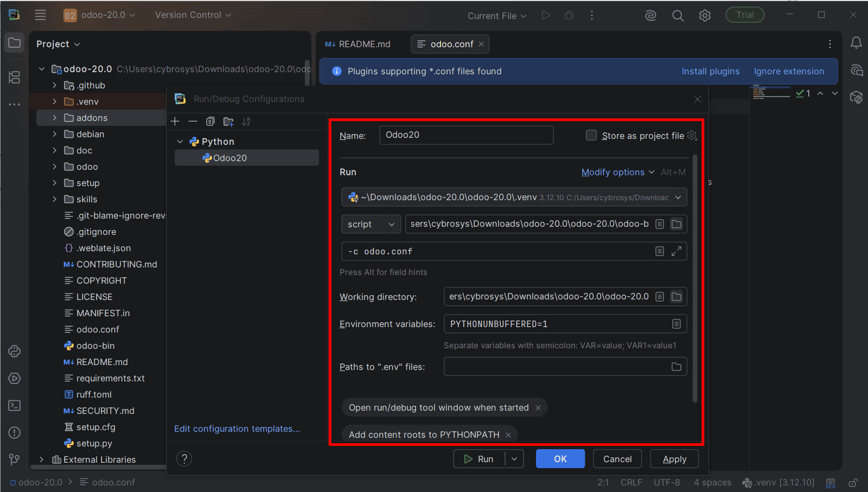Viewport: 868px width, 492px height.
Task: Open the Terminal tool window
Action: pos(15,405)
